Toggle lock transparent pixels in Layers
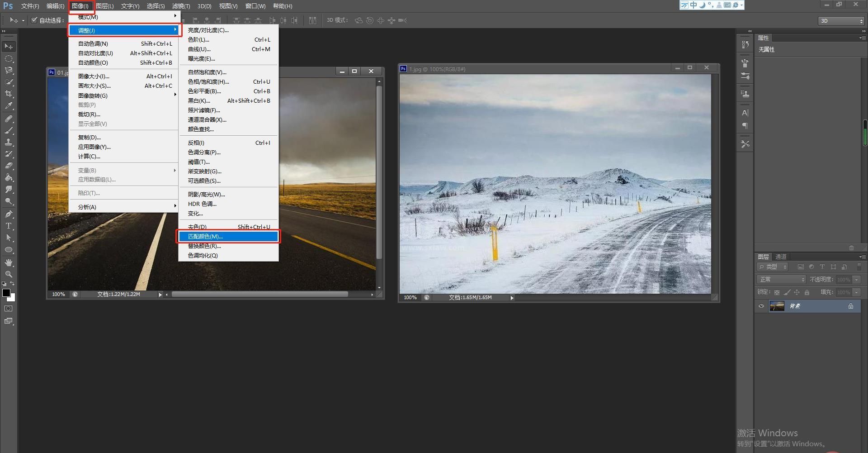 (x=777, y=292)
